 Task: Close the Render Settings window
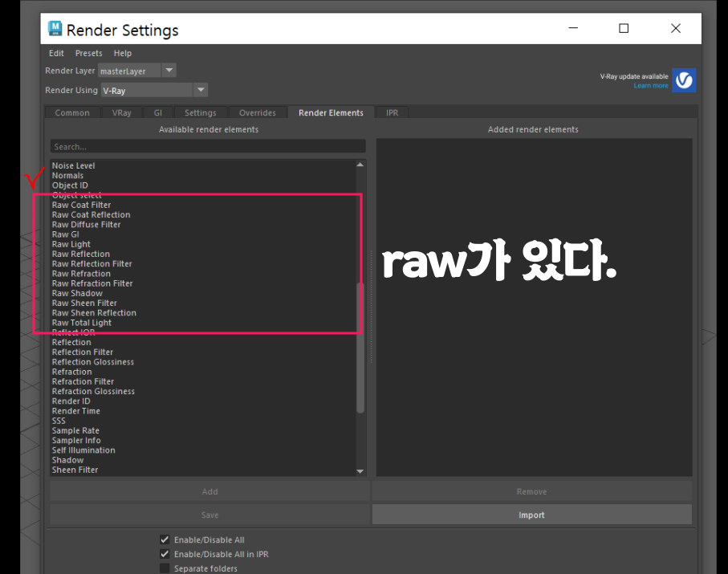click(x=676, y=28)
